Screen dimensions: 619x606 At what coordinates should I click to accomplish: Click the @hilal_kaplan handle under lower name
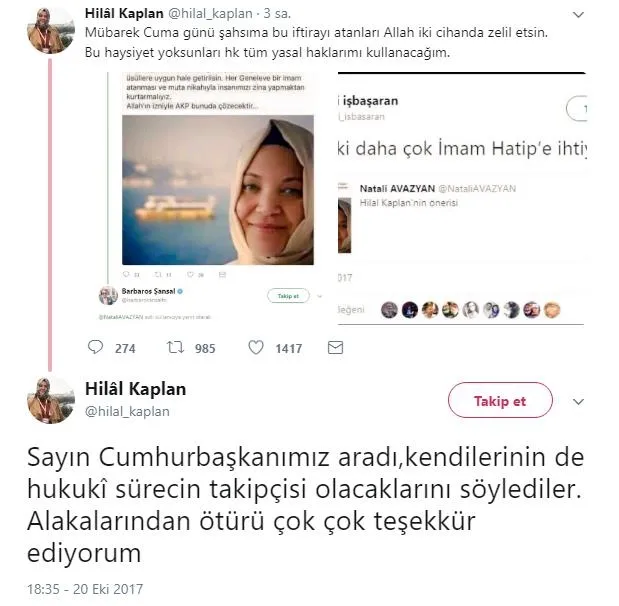[x=127, y=411]
